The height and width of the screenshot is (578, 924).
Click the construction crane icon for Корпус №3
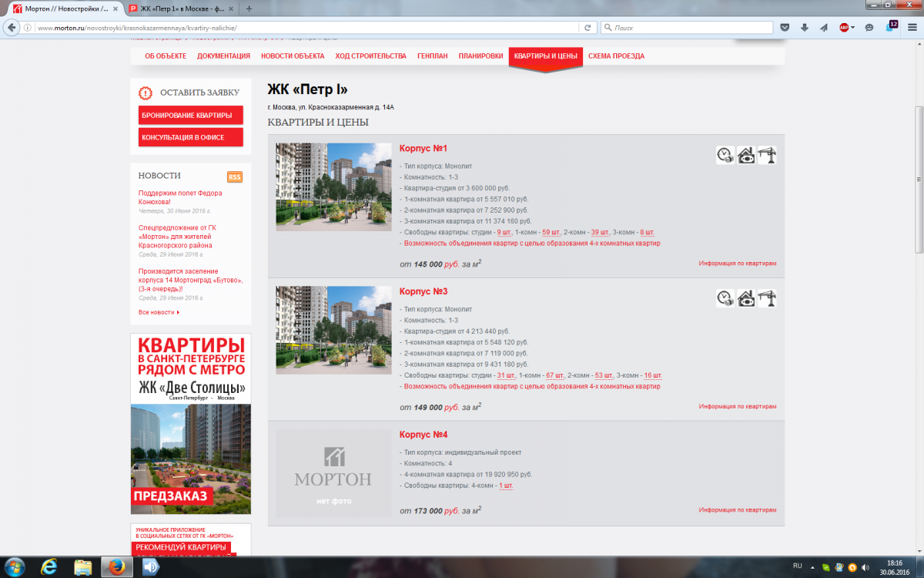(x=767, y=298)
